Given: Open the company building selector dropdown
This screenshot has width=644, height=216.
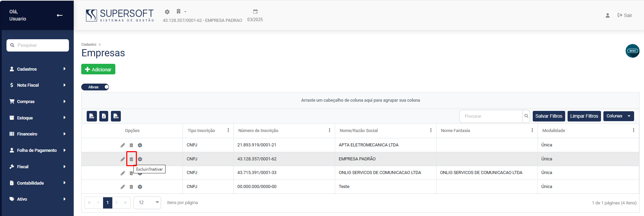Looking at the screenshot, I should coord(181,12).
